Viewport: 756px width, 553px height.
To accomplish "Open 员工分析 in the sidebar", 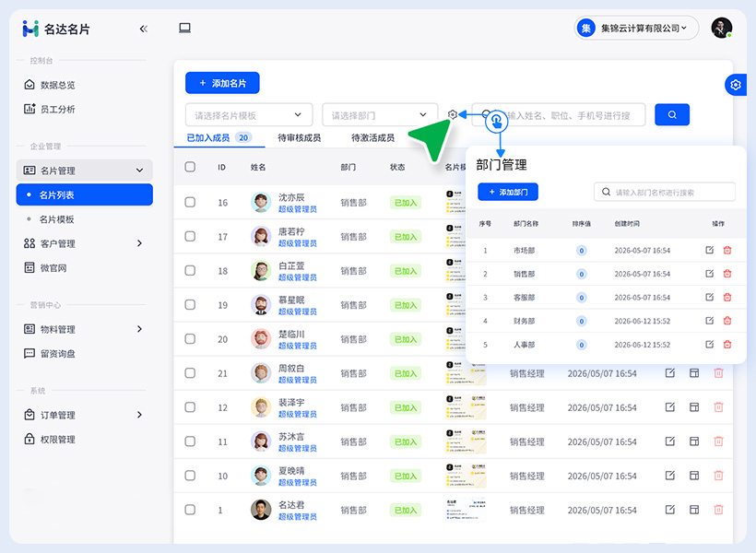I will pos(50,109).
